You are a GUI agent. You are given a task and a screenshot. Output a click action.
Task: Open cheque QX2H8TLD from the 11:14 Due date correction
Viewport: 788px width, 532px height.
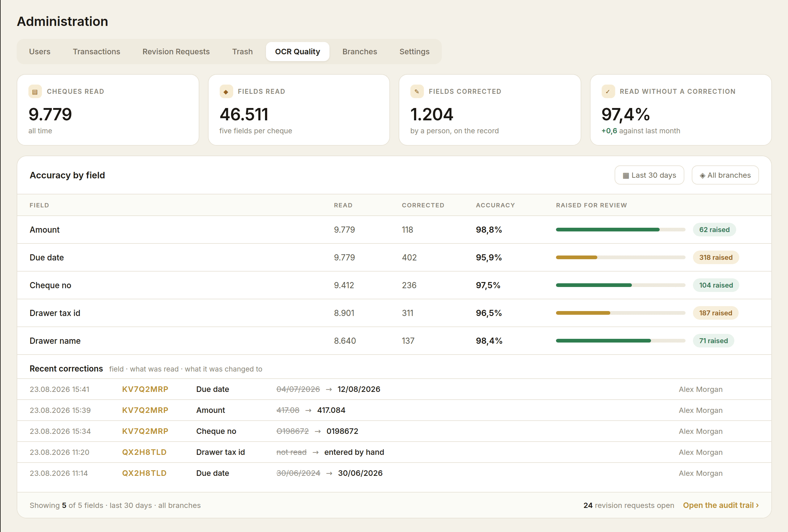coord(144,473)
